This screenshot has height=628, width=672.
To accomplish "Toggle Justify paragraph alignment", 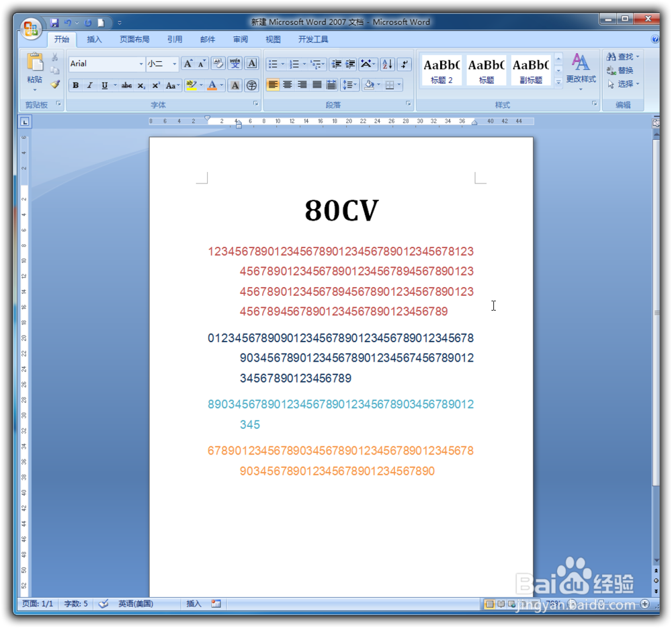I will [317, 85].
